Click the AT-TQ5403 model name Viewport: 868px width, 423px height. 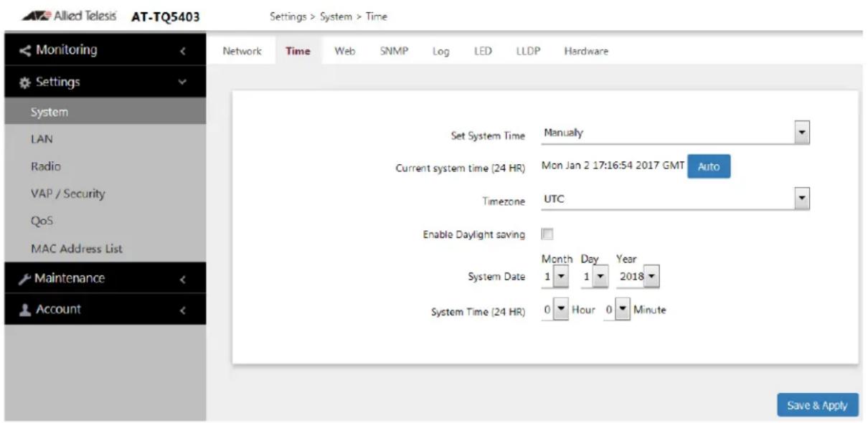coord(166,17)
